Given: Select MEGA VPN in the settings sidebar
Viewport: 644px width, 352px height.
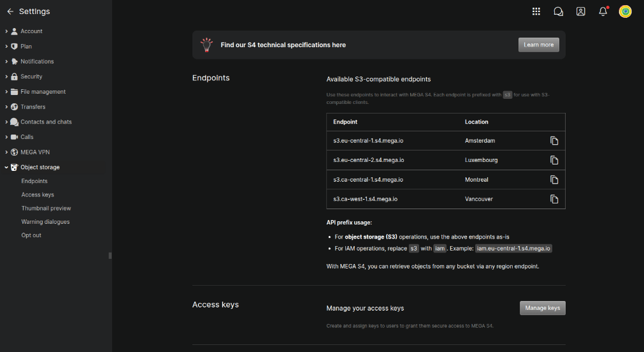Looking at the screenshot, I should click(x=35, y=152).
